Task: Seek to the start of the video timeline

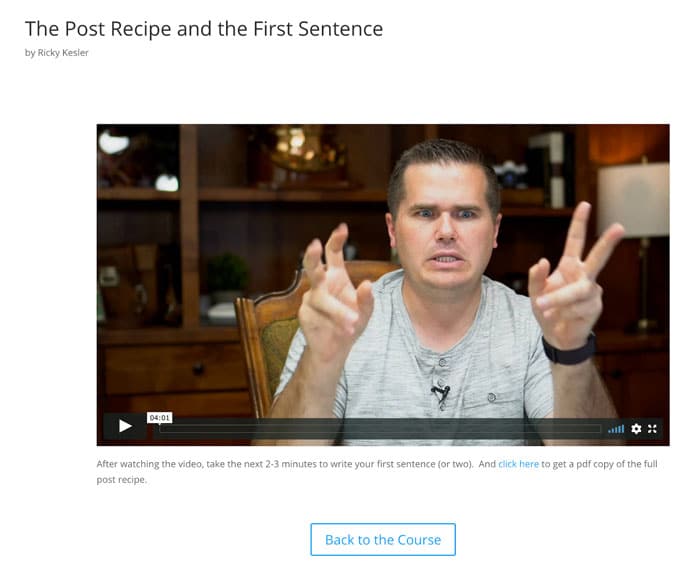Action: 162,429
